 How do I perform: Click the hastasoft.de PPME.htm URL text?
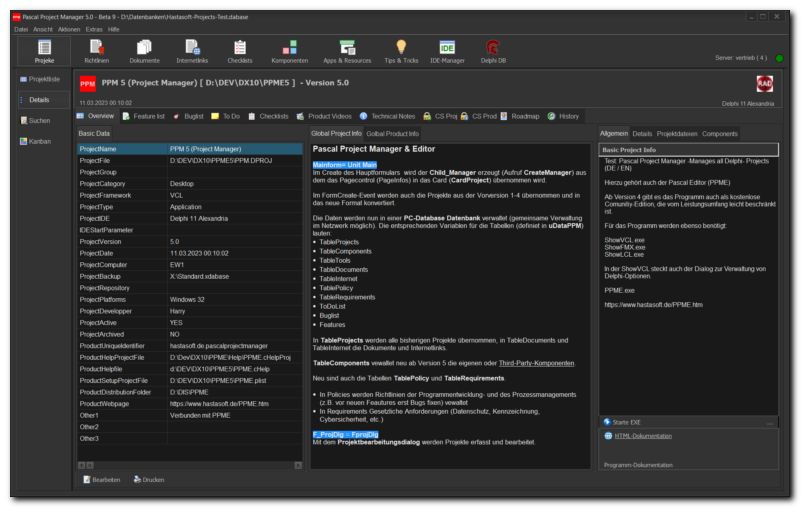(653, 305)
